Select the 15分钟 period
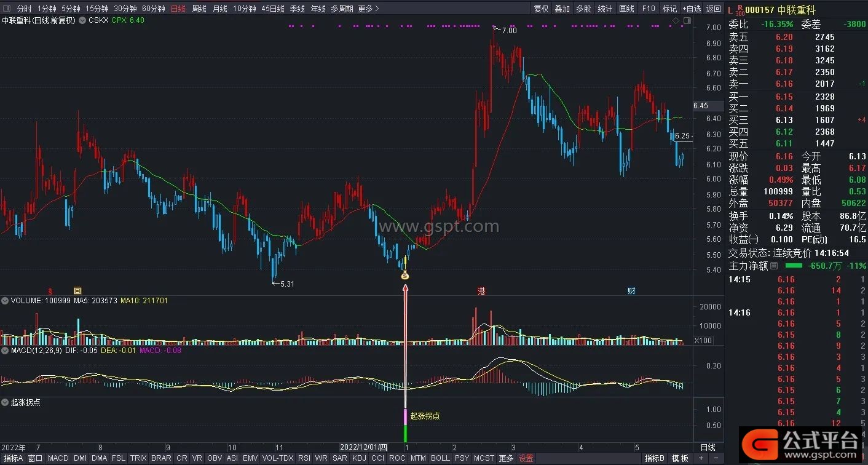Screen dimensions: 868x465 (x=97, y=9)
